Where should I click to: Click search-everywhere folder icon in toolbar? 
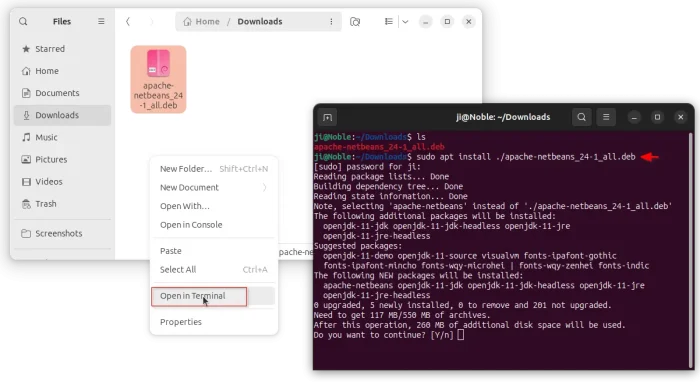coord(355,21)
